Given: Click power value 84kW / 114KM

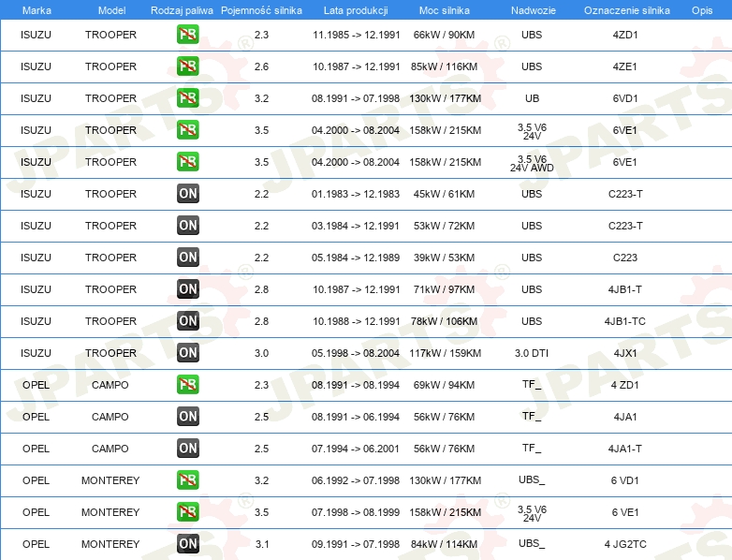Looking at the screenshot, I should (x=444, y=544).
